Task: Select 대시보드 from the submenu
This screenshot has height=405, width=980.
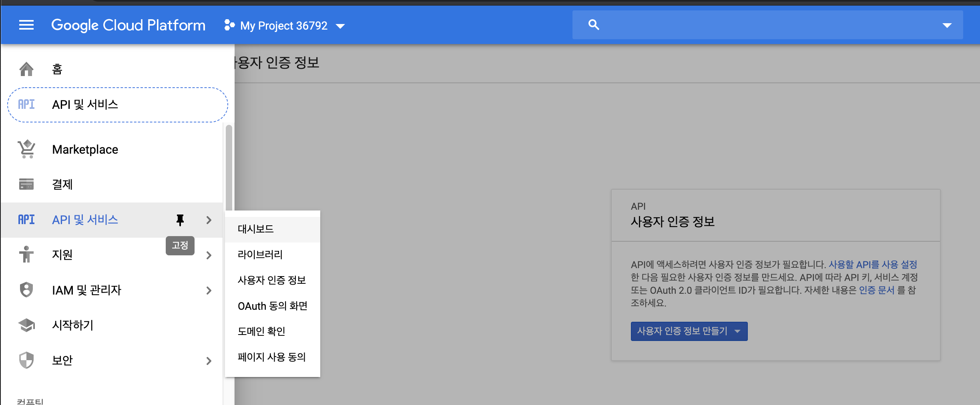Action: (273, 229)
